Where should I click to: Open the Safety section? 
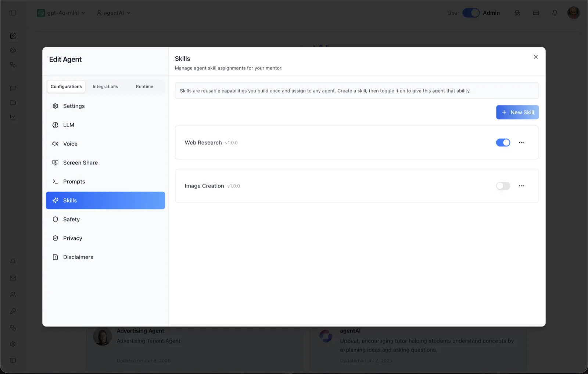[x=105, y=220]
